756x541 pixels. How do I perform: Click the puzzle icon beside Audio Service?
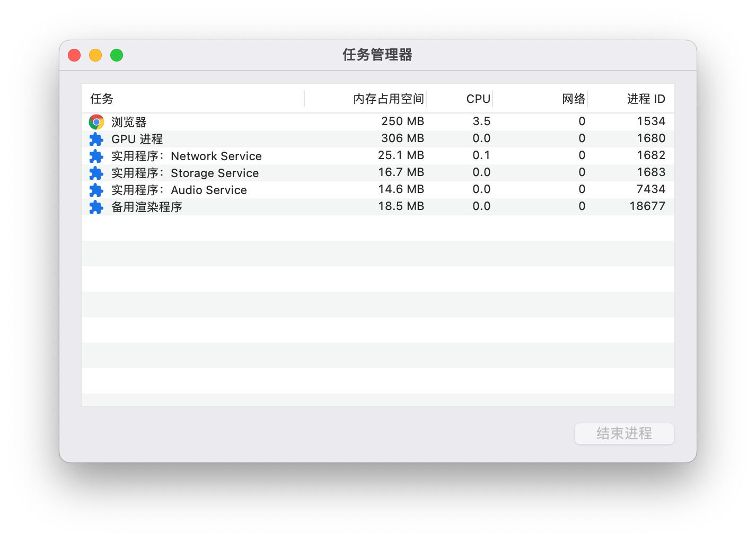click(96, 190)
